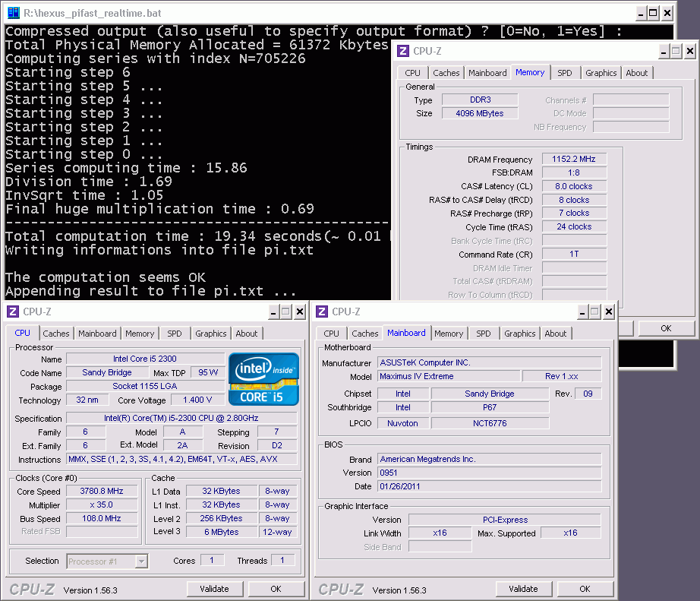This screenshot has height=601, width=700.
Task: Open Graphics tab in the CPU window
Action: tap(211, 334)
